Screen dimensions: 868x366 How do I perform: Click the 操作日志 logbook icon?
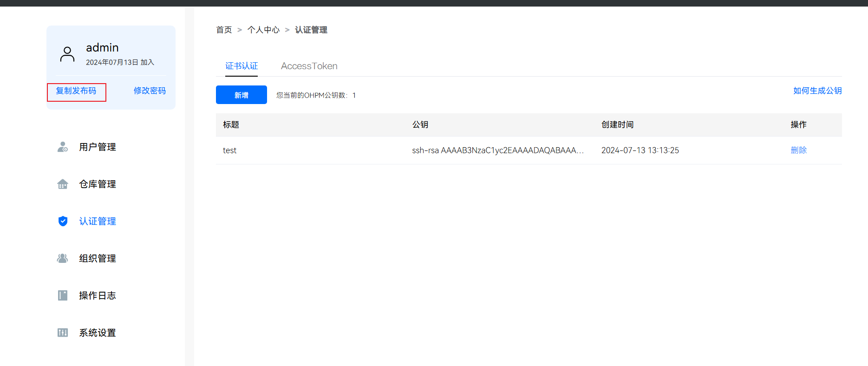63,295
